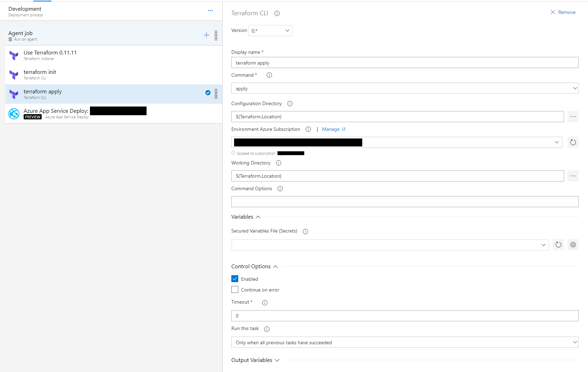Click the Display name input field
This screenshot has height=372, width=588.
click(x=405, y=62)
